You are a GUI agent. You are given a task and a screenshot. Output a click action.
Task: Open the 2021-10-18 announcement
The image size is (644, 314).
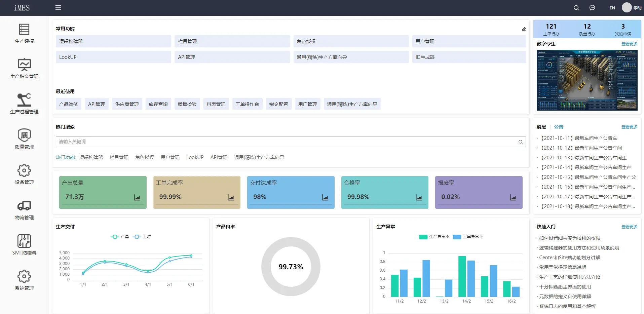pos(587,206)
